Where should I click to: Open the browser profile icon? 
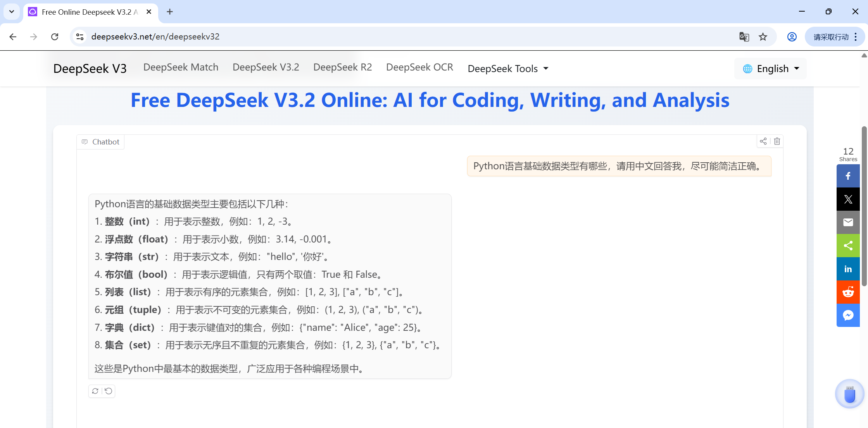click(x=792, y=37)
